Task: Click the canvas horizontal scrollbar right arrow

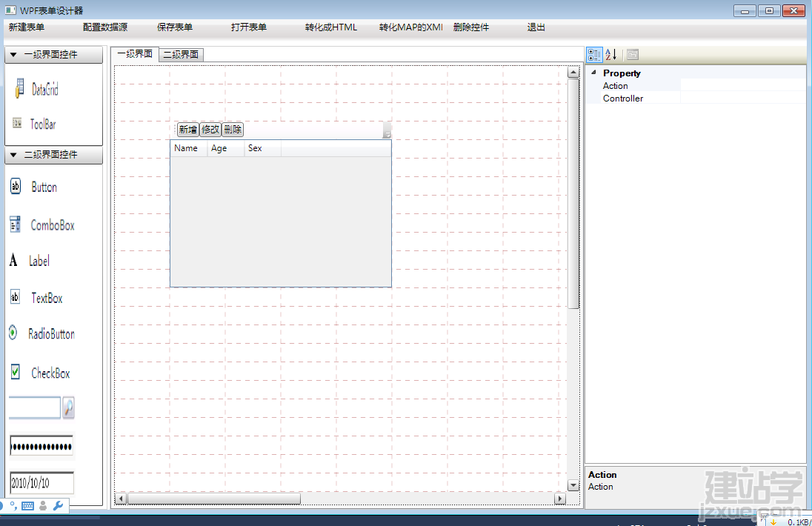Action: pos(559,499)
